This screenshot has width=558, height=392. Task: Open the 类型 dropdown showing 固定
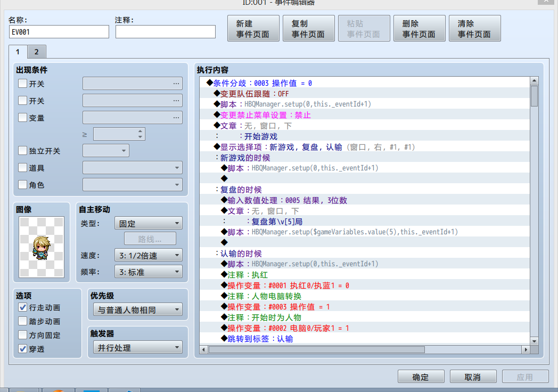click(x=149, y=223)
